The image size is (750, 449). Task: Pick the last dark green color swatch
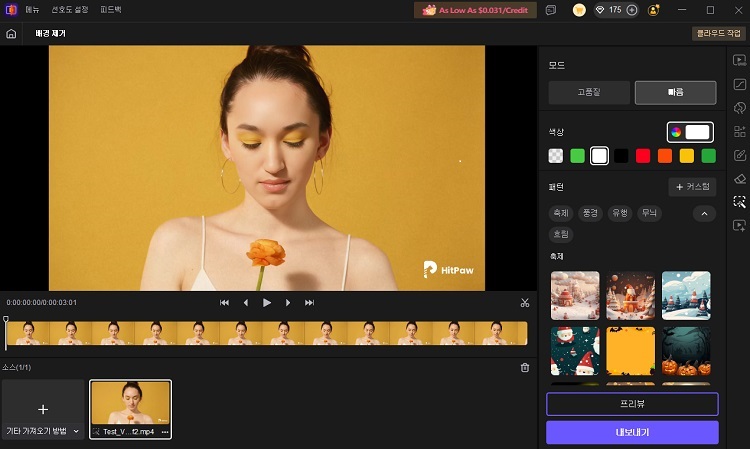[x=708, y=156]
